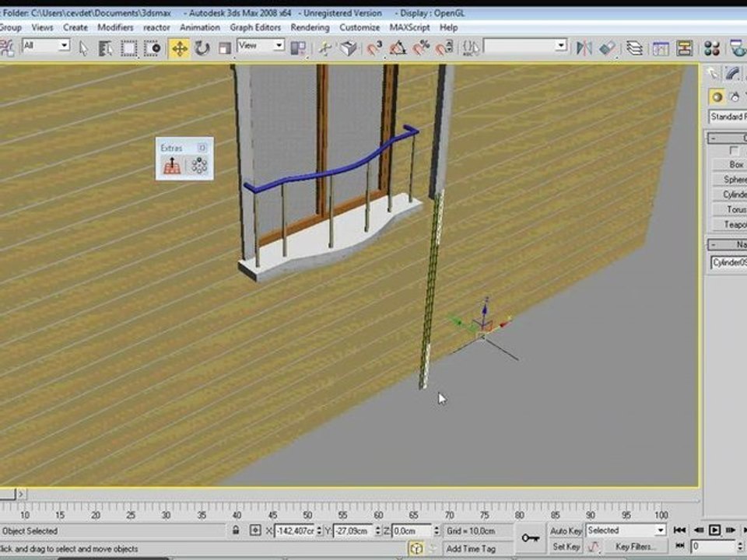
Task: Activate the Select and Scale tool
Action: (x=224, y=48)
